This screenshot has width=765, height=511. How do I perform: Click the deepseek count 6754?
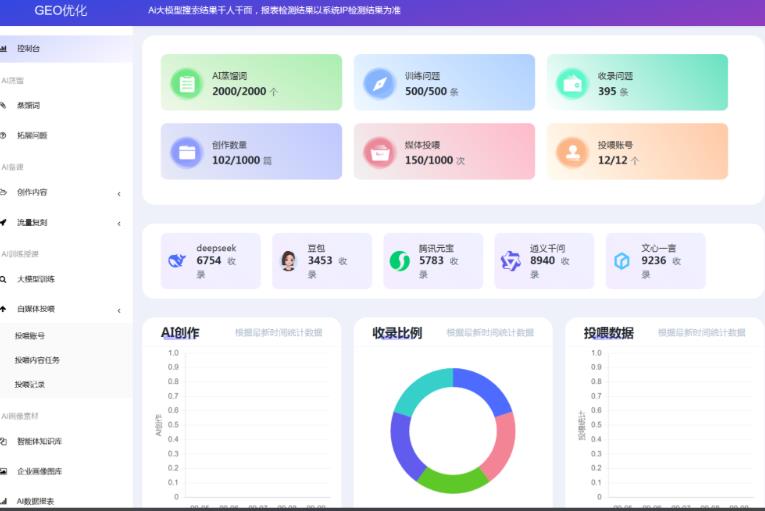point(209,261)
